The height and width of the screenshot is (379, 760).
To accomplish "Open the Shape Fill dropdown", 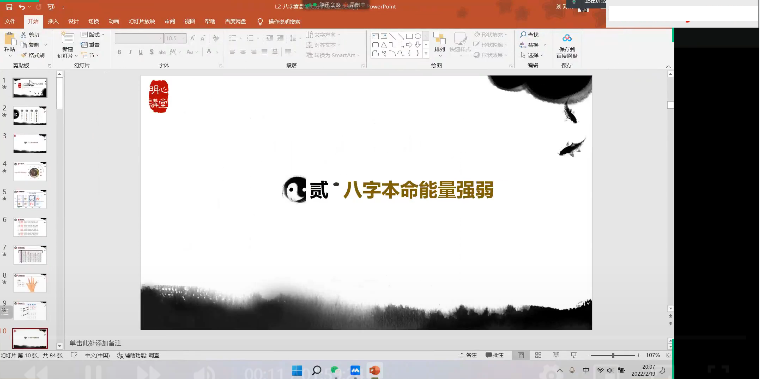I will coord(491,35).
